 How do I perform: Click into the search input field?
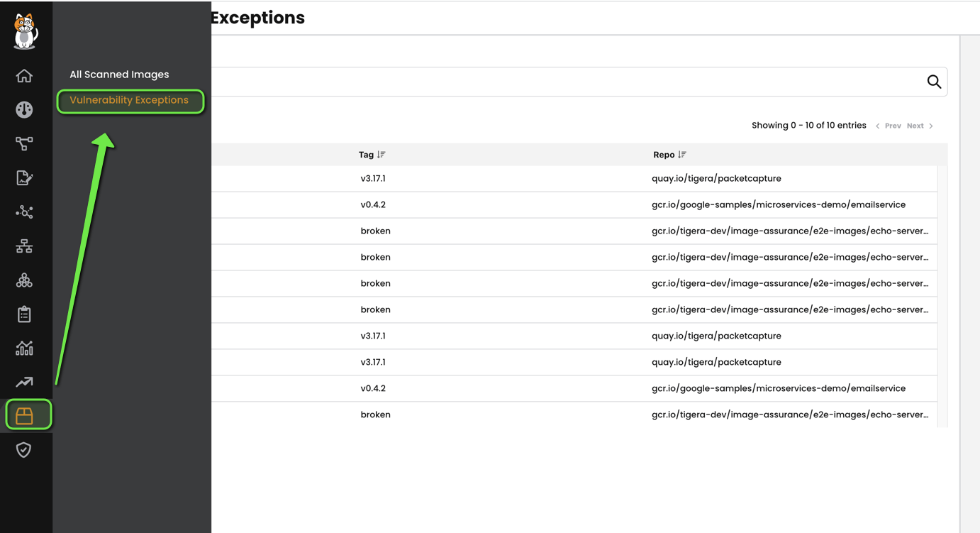point(567,82)
